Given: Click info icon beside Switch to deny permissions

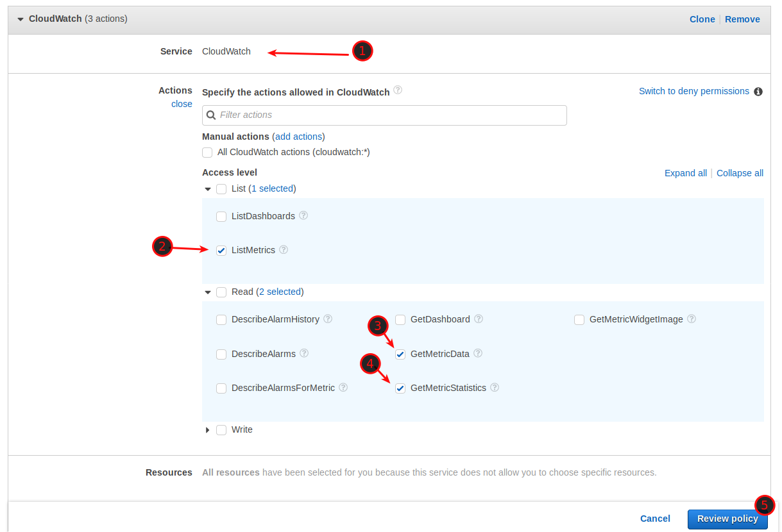Looking at the screenshot, I should [758, 92].
